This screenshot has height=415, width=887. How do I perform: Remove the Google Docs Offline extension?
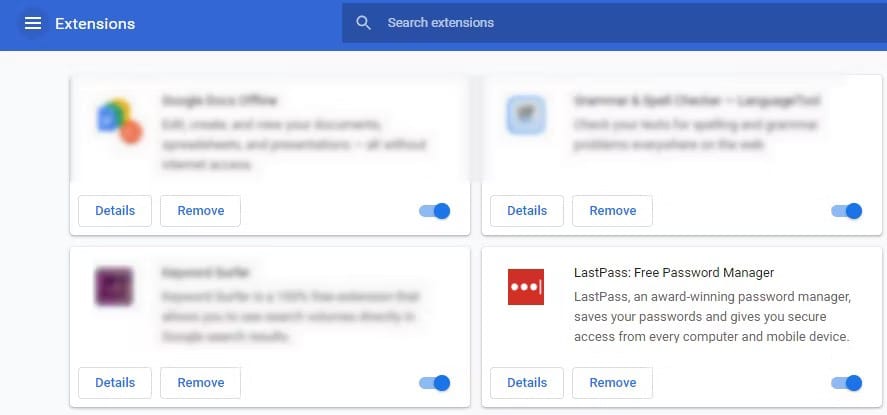coord(200,211)
